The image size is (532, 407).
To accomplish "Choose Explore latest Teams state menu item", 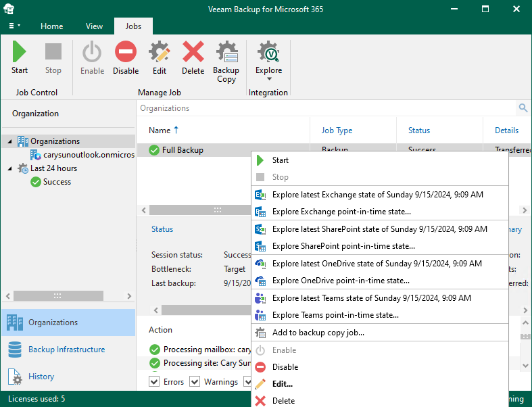I will click(380, 298).
